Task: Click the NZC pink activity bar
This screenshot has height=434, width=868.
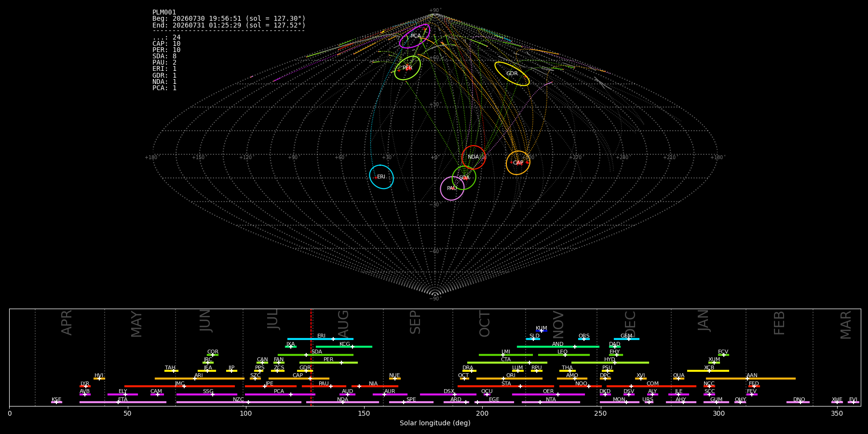Action: [x=239, y=402]
